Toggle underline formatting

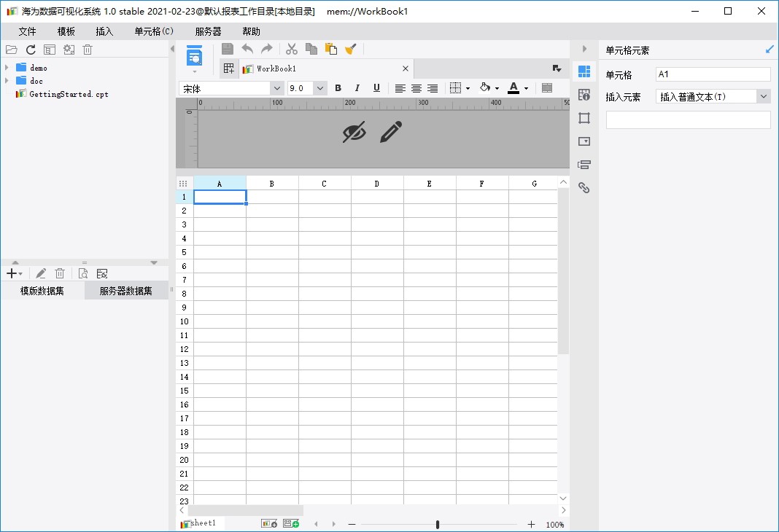click(376, 88)
